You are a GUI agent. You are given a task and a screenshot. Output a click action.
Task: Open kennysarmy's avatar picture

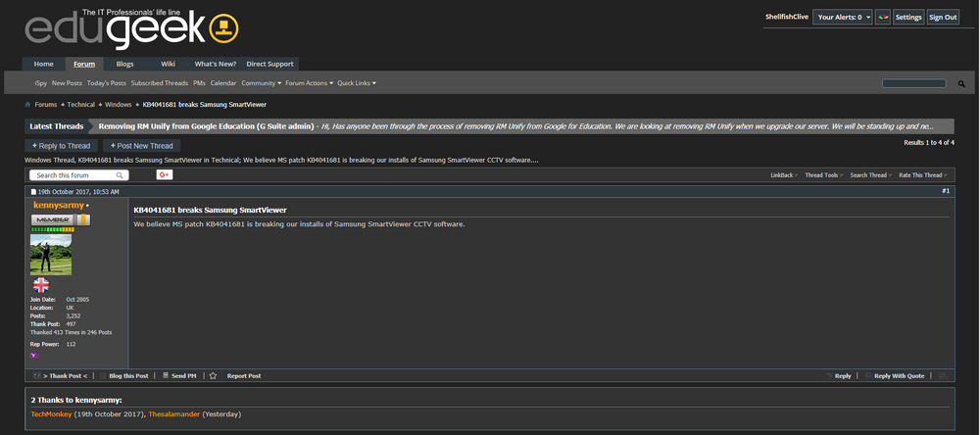click(x=51, y=255)
